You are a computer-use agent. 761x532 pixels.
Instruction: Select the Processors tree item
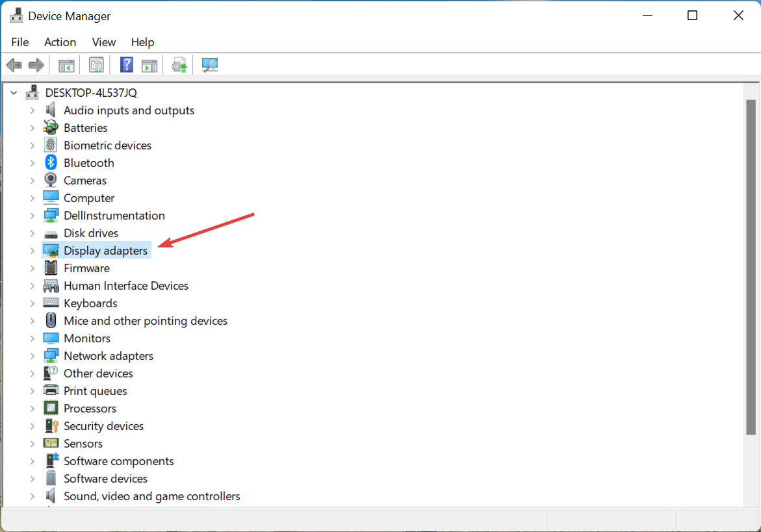90,409
